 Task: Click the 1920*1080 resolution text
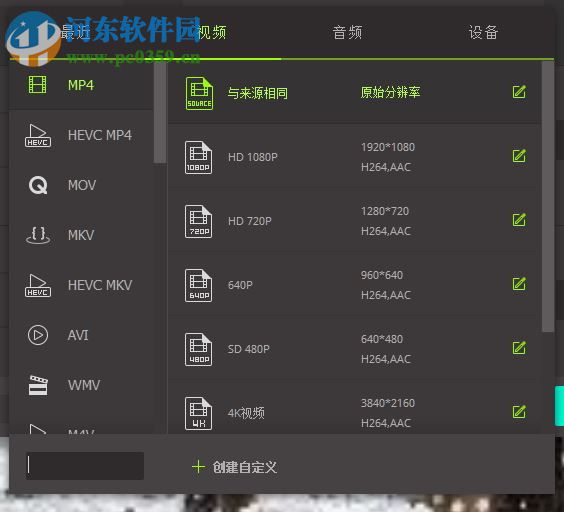[388, 147]
